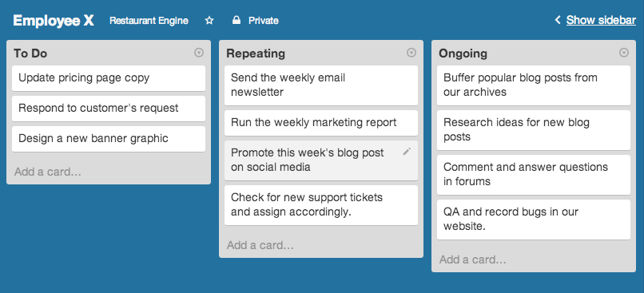
Task: Open the To Do list menu arrow
Action: [199, 53]
